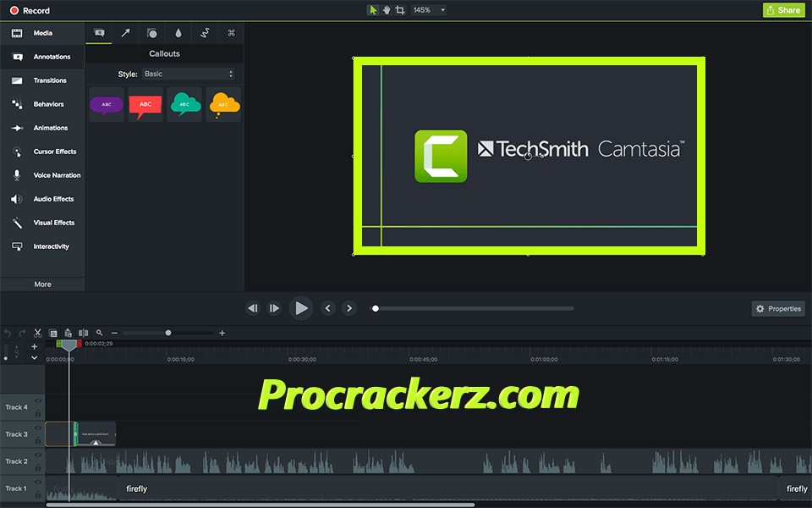Open the callout Style dropdown set to Basic
812x508 pixels.
pyautogui.click(x=188, y=75)
